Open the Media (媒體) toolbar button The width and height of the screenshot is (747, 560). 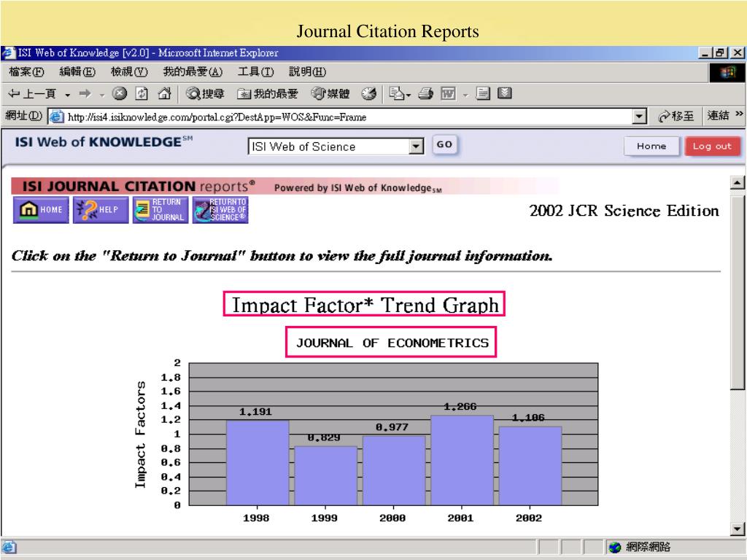(x=330, y=94)
